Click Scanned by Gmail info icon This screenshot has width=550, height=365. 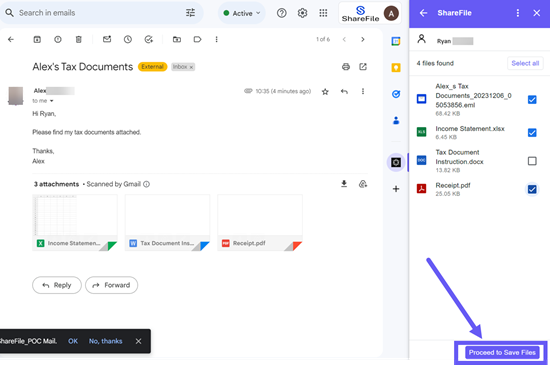tap(146, 184)
